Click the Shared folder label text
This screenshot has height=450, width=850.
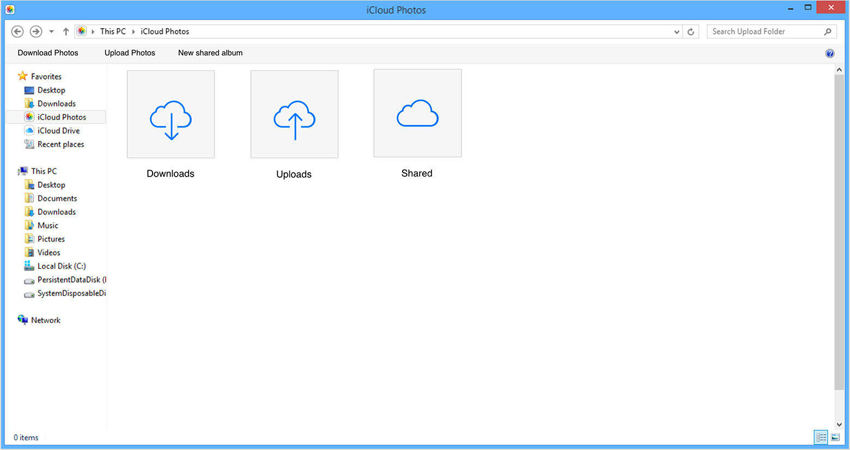[x=416, y=173]
